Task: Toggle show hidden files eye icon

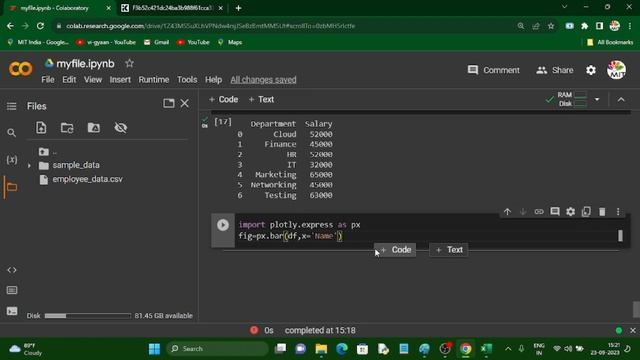Action: click(120, 128)
